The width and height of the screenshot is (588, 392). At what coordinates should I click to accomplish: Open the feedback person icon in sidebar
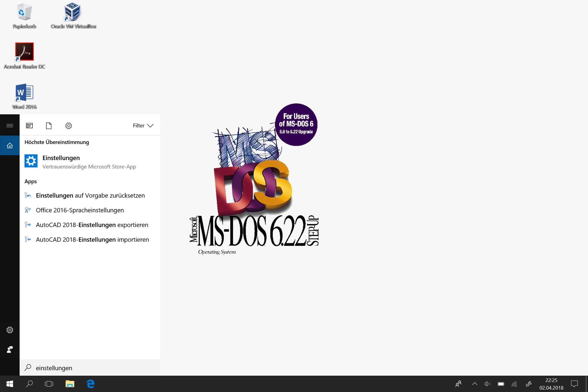click(x=10, y=350)
